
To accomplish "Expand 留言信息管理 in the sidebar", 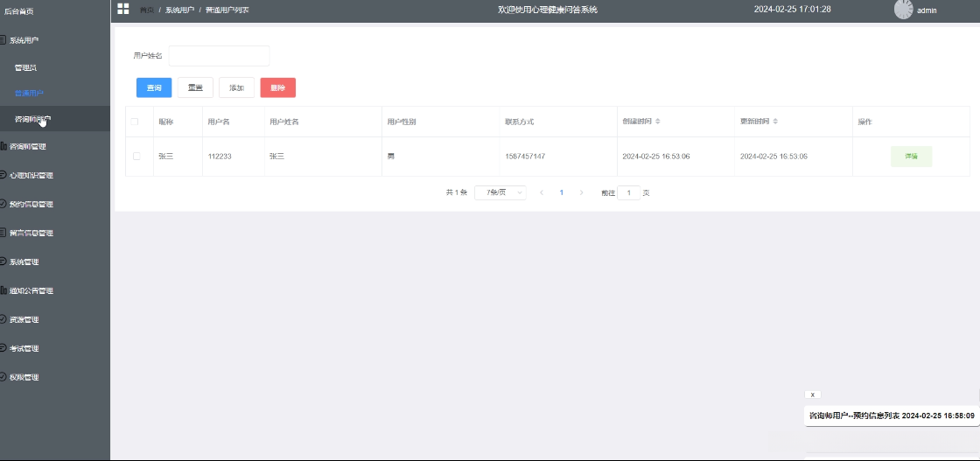I will pos(55,233).
